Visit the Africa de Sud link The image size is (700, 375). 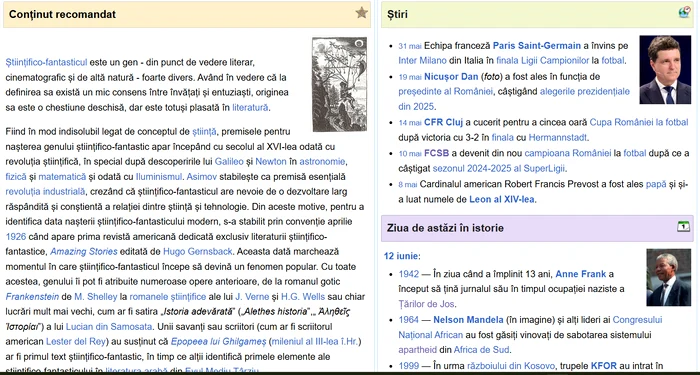pyautogui.click(x=482, y=349)
